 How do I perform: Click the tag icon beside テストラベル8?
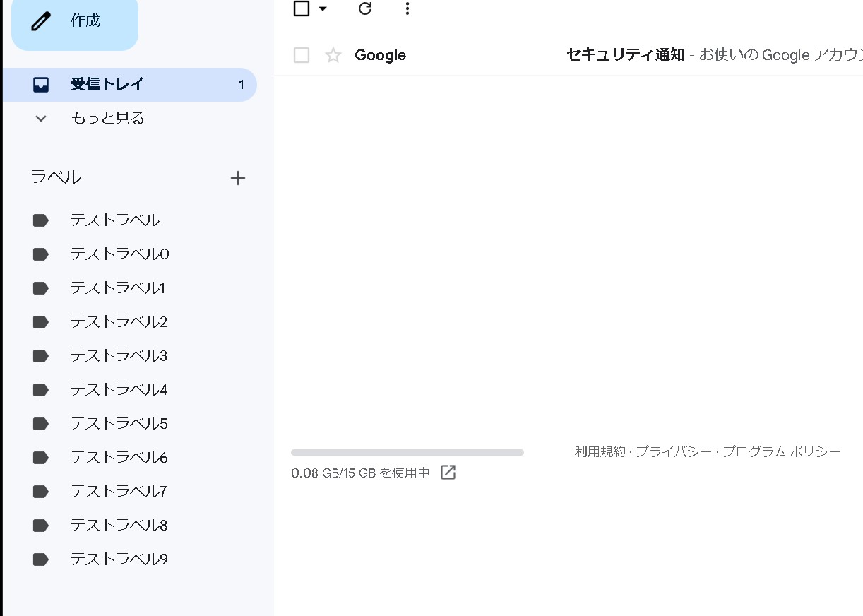tap(41, 526)
